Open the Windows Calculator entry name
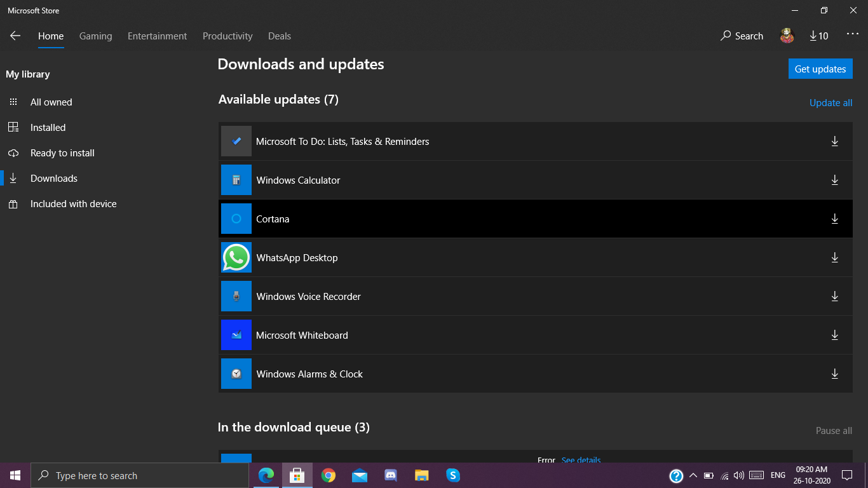Viewport: 868px width, 488px height. (298, 180)
